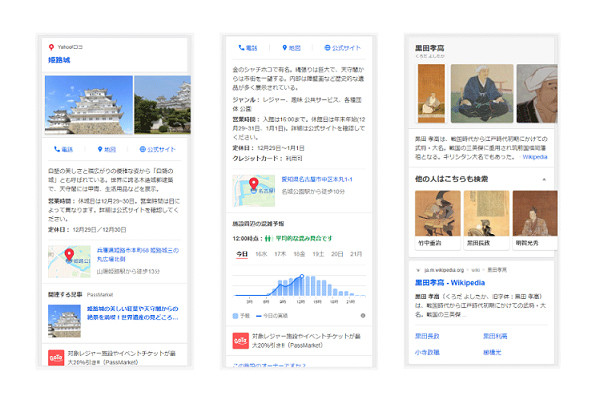The height and width of the screenshot is (404, 596).
Task: Open the Himeji Castle map thumbnail
Action: pyautogui.click(x=69, y=261)
